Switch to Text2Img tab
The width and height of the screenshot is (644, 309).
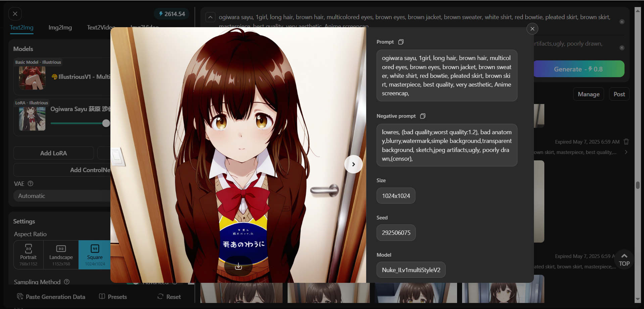click(x=21, y=28)
